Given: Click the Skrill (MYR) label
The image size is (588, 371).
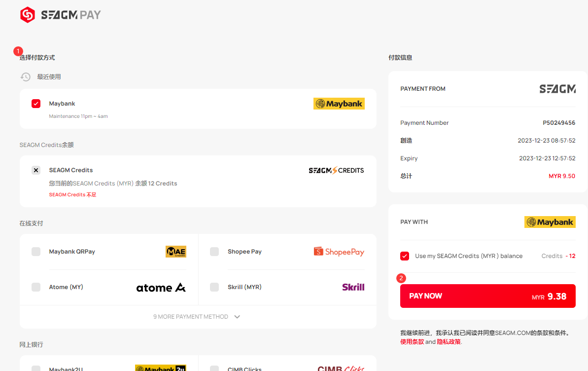Looking at the screenshot, I should pos(244,287).
